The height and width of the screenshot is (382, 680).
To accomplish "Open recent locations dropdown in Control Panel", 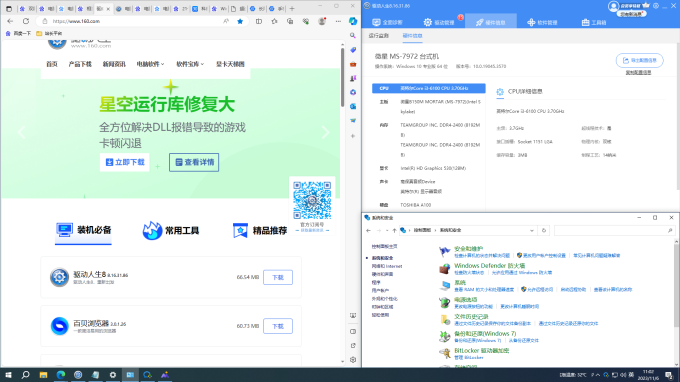I will click(386, 230).
